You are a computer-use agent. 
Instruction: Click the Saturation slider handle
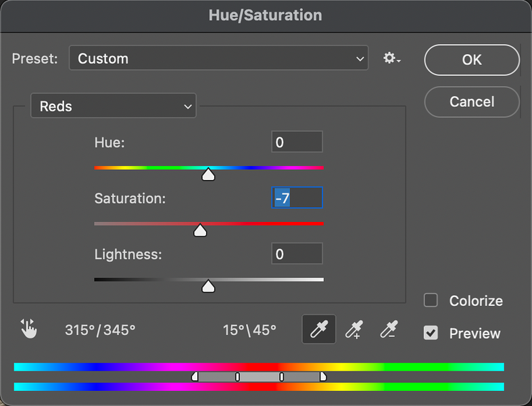pyautogui.click(x=200, y=230)
